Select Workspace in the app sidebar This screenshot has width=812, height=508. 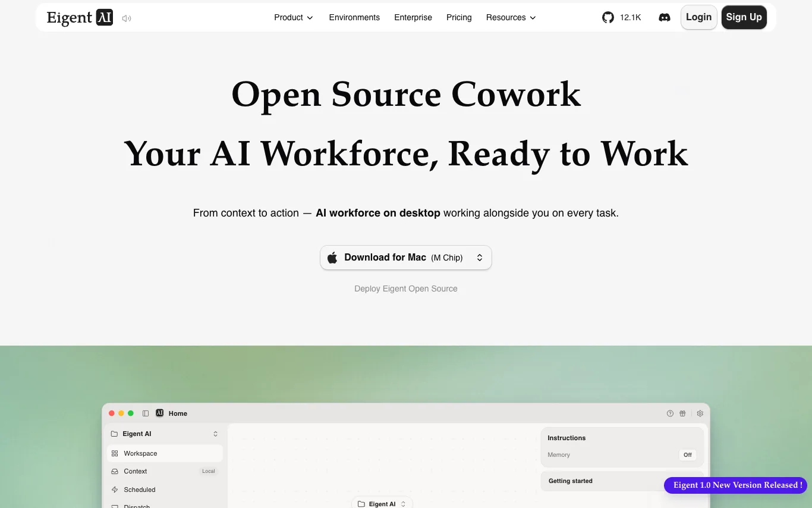click(165, 453)
